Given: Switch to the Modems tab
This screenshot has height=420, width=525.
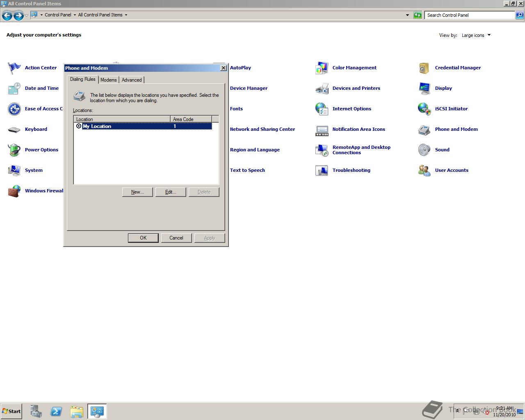Looking at the screenshot, I should [x=109, y=80].
